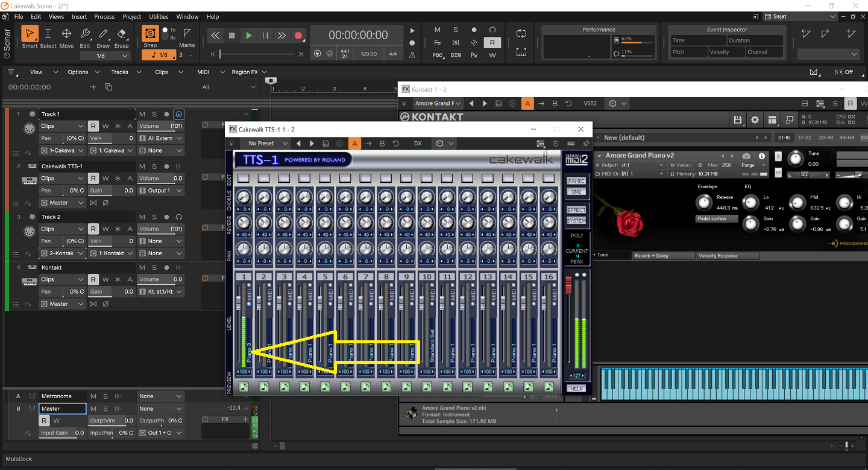Screen dimensions: 868x470
Task: Open Track 1 Clips dropdown
Action: pyautogui.click(x=62, y=126)
